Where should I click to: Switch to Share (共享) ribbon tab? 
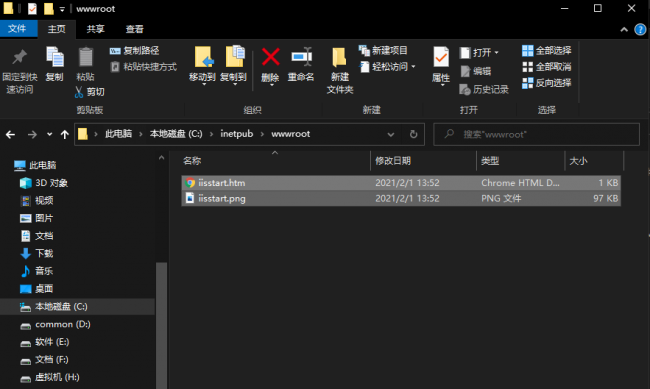(95, 29)
